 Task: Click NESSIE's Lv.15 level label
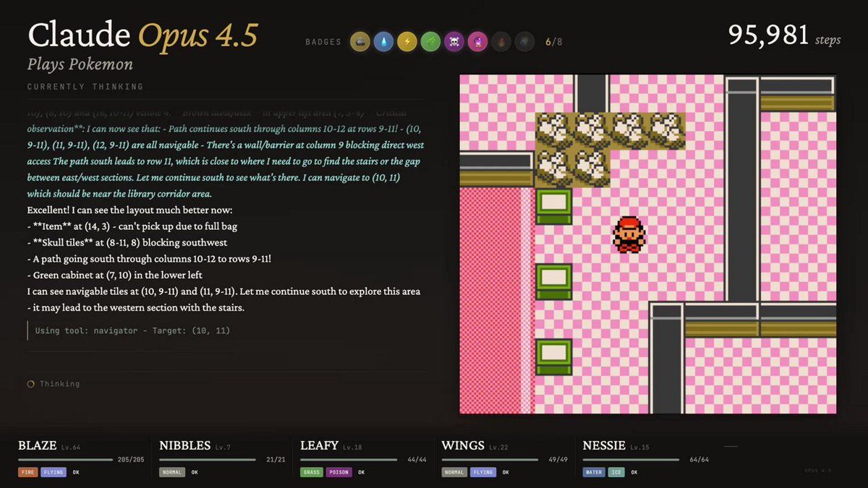(x=640, y=448)
